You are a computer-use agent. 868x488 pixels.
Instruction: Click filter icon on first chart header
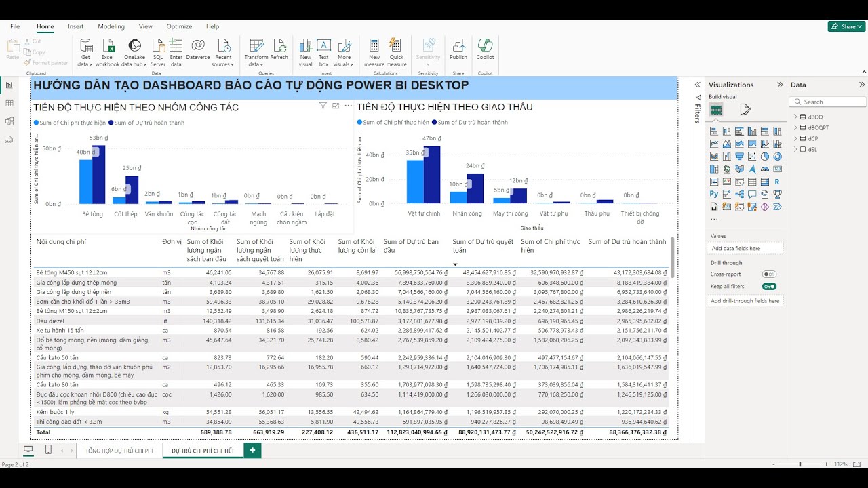click(323, 106)
